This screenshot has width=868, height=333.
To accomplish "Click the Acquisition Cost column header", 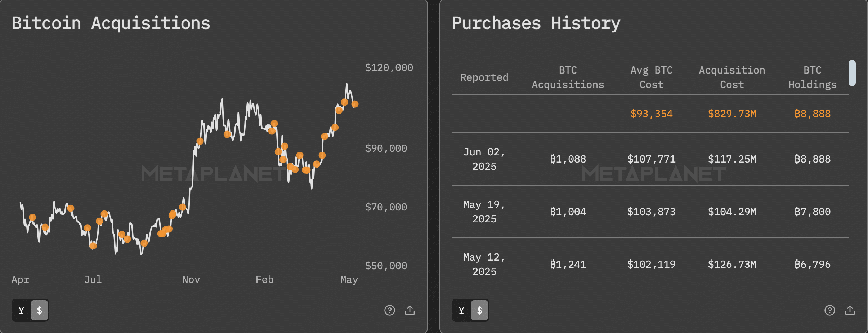I will click(x=732, y=77).
